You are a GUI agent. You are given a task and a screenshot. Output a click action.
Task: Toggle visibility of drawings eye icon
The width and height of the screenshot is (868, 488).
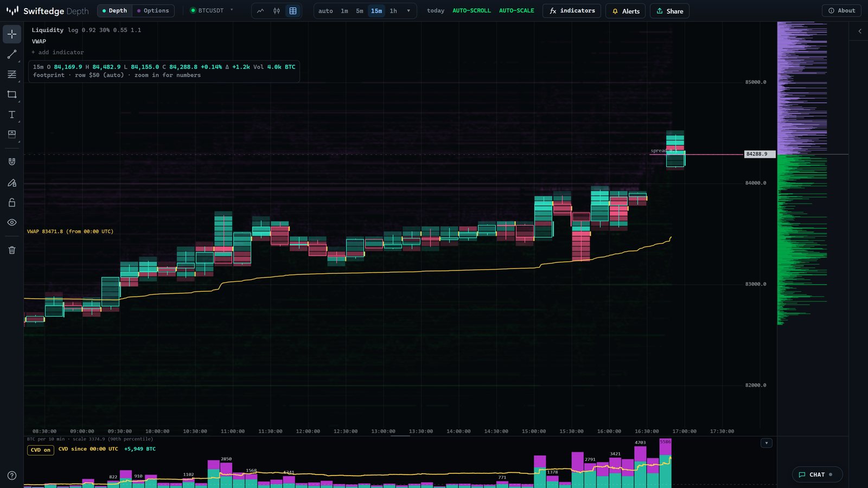[12, 222]
